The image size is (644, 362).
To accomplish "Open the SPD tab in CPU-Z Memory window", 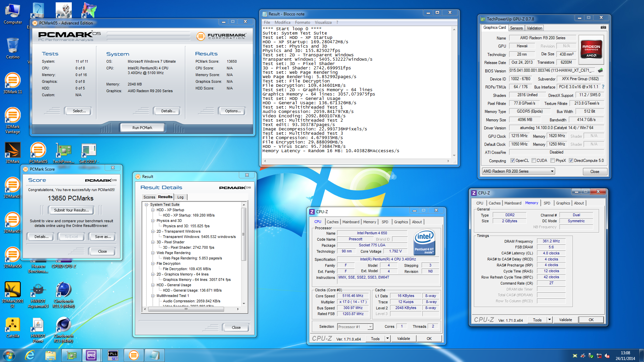I will pos(547,203).
